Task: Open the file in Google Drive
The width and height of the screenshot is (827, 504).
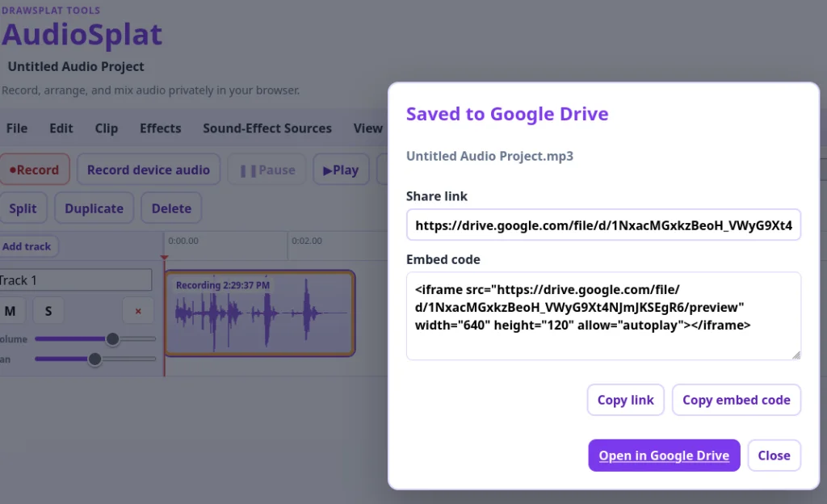Action: click(664, 456)
